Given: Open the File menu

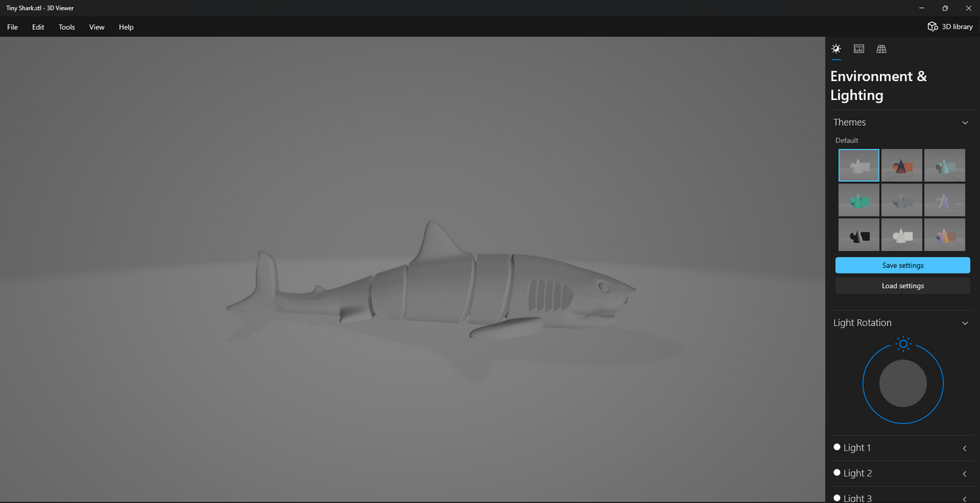Looking at the screenshot, I should (12, 27).
